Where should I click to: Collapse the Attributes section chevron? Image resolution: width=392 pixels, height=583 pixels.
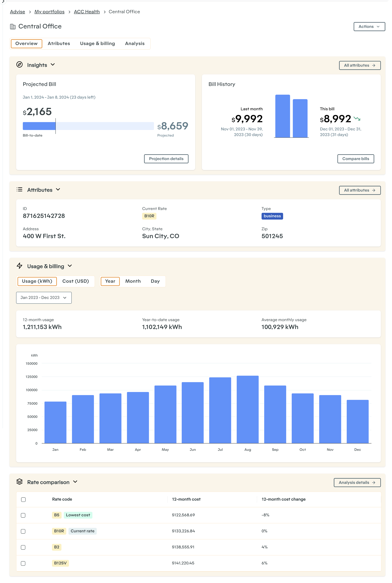click(58, 190)
